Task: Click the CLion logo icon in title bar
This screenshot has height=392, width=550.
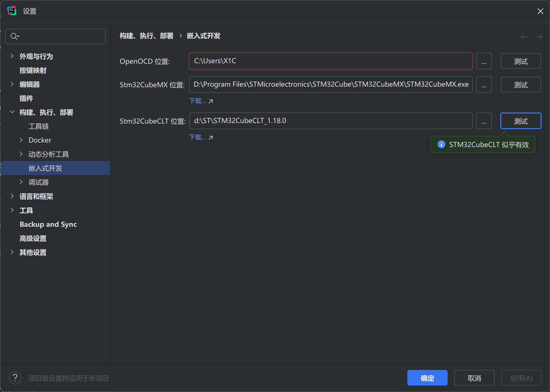Action: [11, 11]
